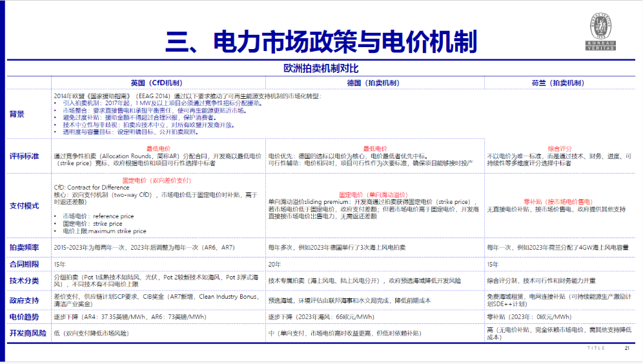Click the row label 背景
The height and width of the screenshot is (364, 643).
click(x=17, y=114)
